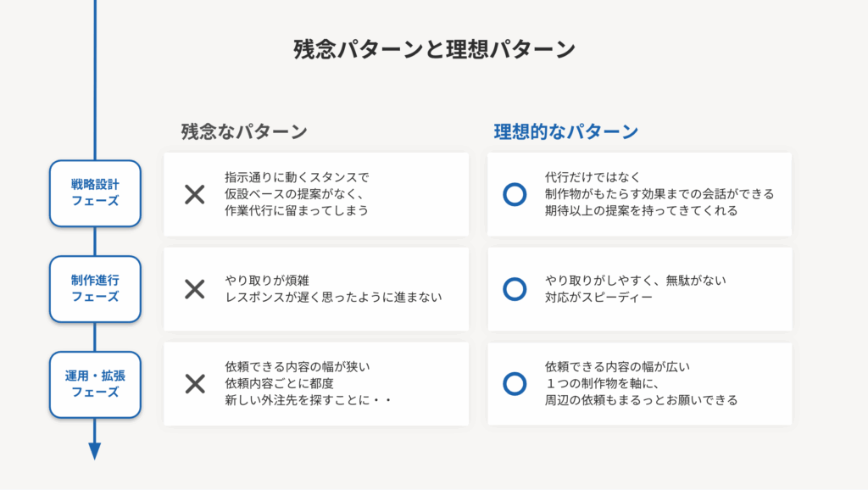Click text 対応がスピーディー
The image size is (868, 490).
[598, 298]
